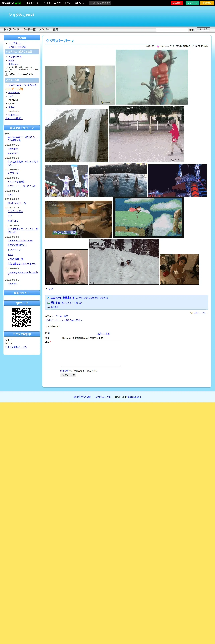Open Super Siri sidebar link

(x=14, y=115)
